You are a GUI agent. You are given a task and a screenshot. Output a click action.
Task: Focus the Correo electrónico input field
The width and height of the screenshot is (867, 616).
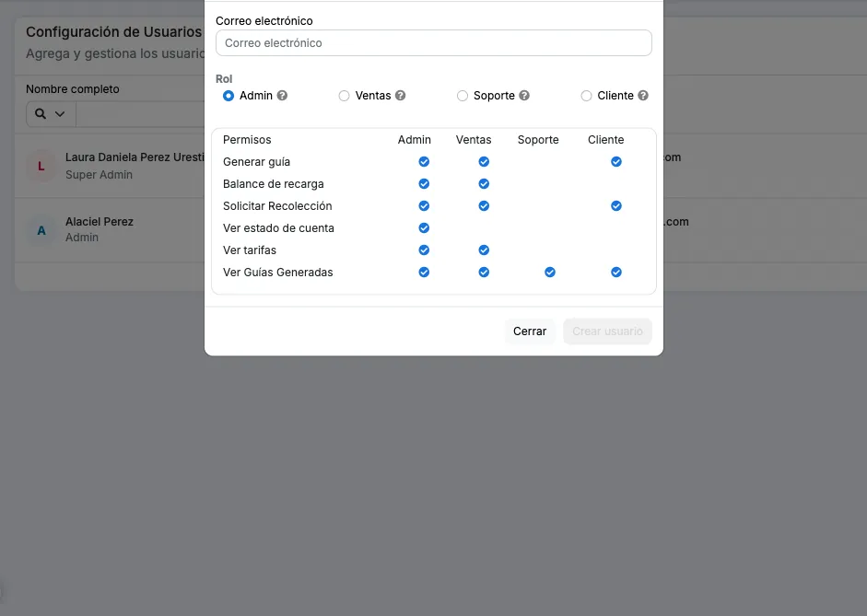[x=433, y=43]
